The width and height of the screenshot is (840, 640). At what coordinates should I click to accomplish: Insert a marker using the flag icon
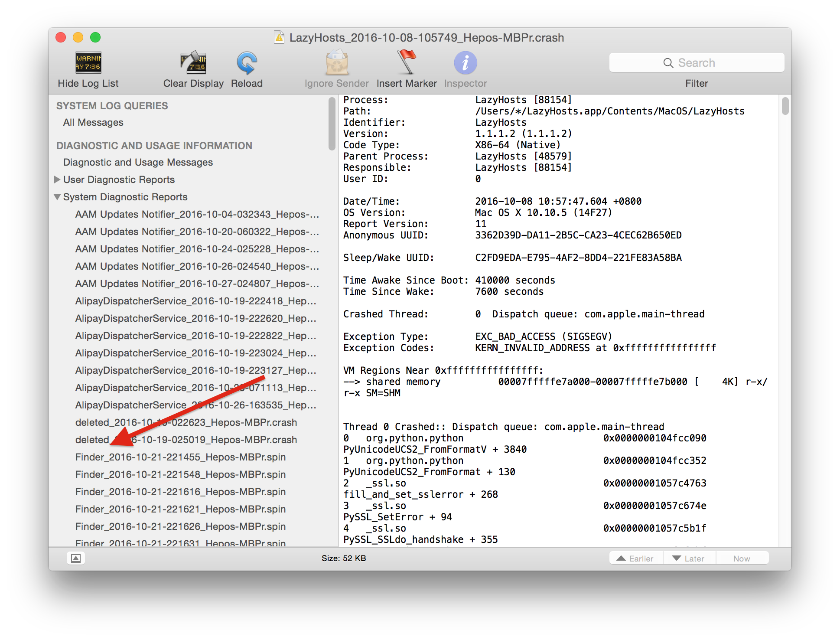pyautogui.click(x=407, y=62)
